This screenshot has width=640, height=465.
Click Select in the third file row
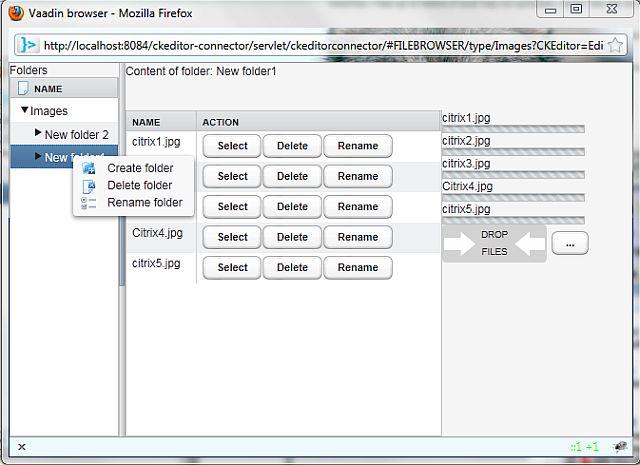[232, 207]
